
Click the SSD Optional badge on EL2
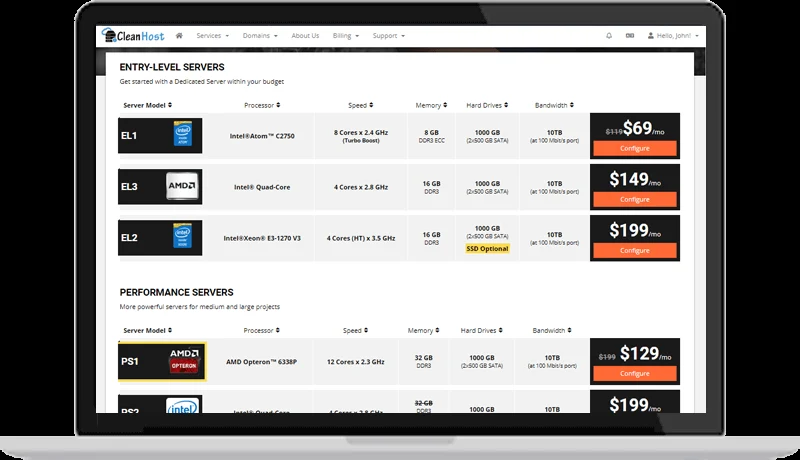tap(487, 249)
